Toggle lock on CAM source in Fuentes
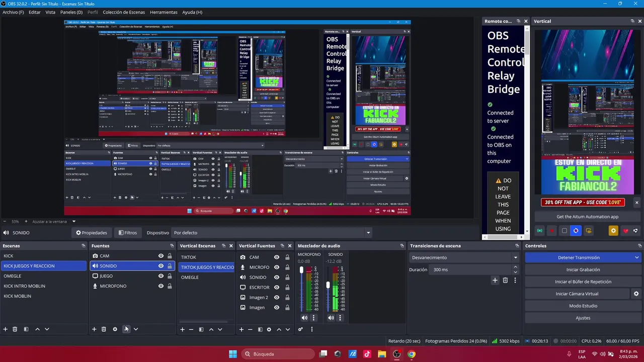This screenshot has height=362, width=644. tap(170, 256)
